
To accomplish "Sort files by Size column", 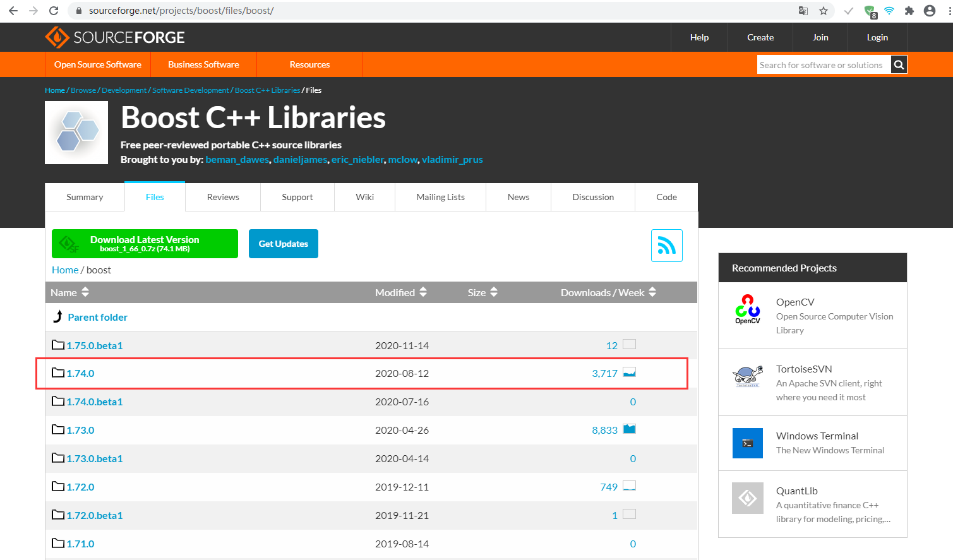I will (482, 292).
